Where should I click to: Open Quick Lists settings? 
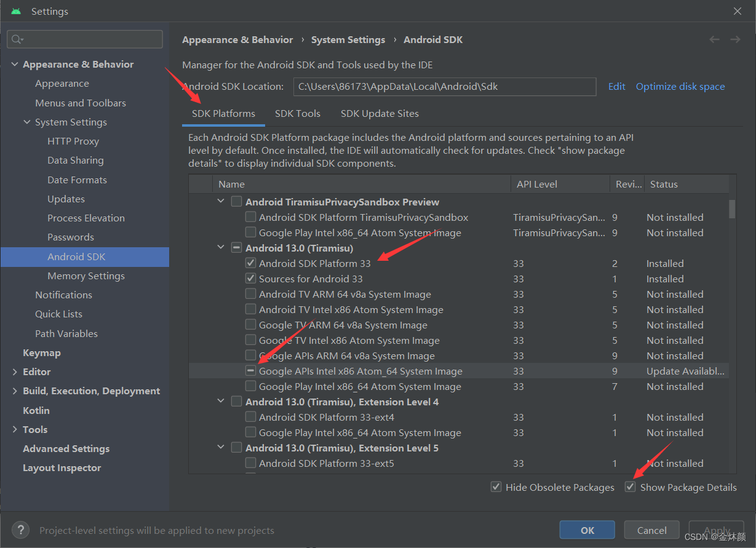(x=58, y=314)
